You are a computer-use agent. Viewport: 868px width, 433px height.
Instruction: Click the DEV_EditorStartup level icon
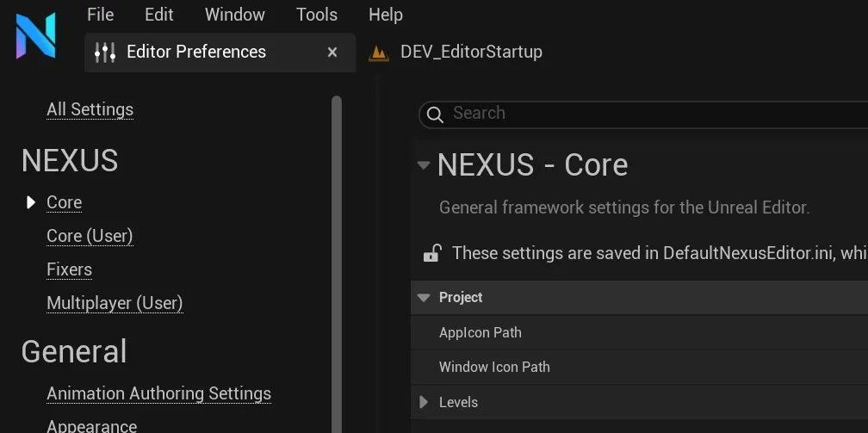click(x=379, y=53)
